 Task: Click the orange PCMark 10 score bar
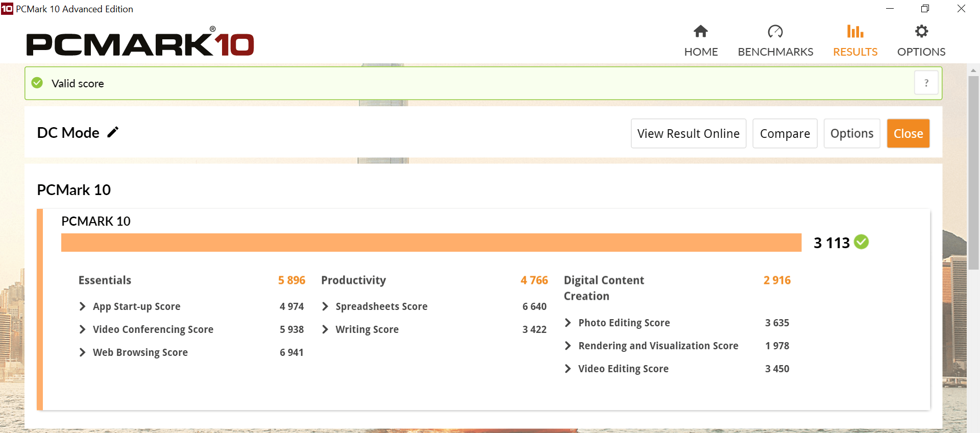point(431,243)
